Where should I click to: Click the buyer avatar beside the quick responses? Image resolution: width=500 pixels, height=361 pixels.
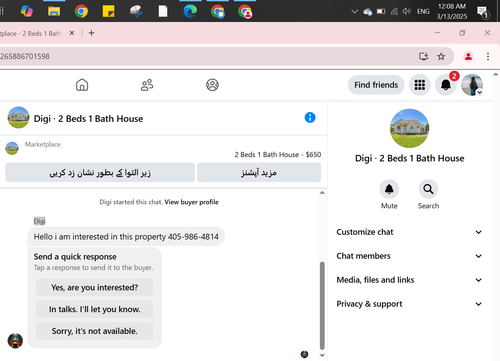click(15, 341)
